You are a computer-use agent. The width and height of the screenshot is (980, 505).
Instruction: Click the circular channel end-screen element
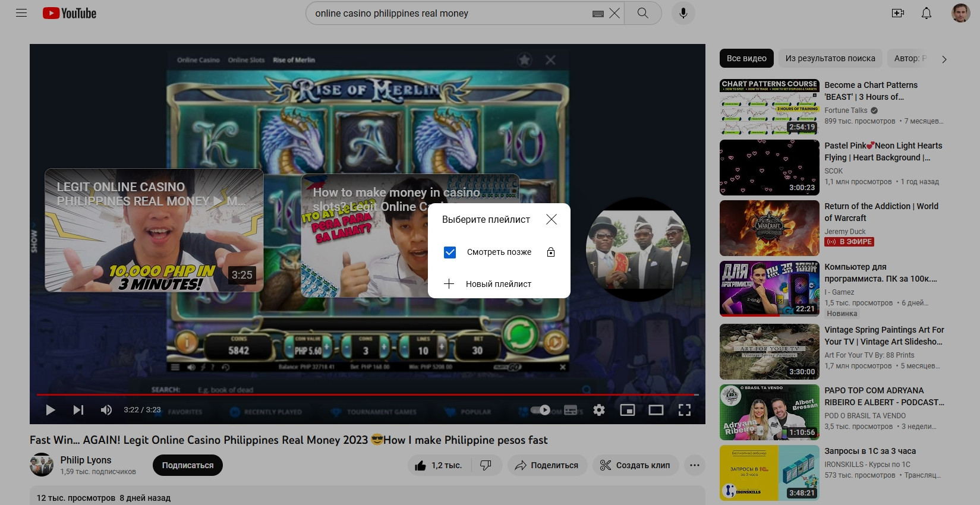click(638, 250)
